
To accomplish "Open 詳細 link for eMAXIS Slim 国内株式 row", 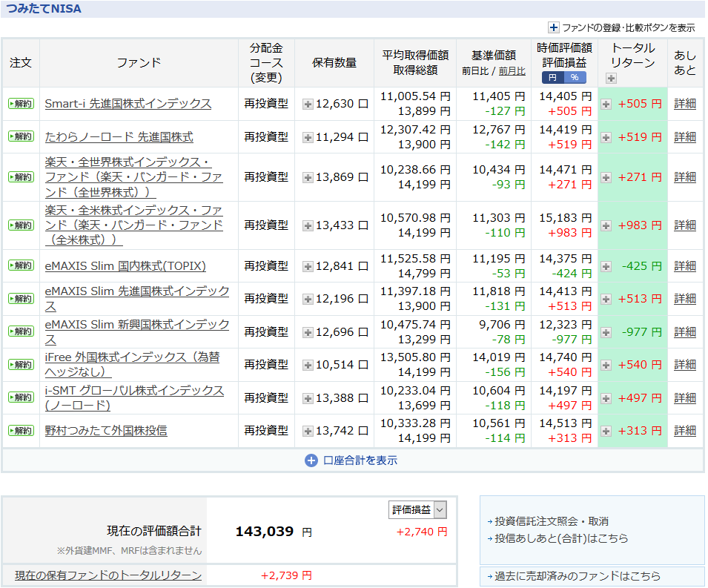I will pos(685,265).
